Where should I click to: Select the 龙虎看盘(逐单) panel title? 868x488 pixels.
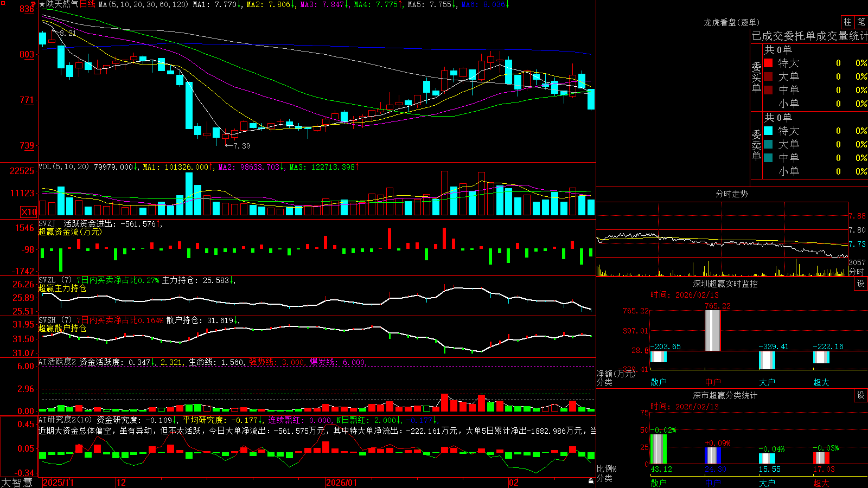(731, 22)
